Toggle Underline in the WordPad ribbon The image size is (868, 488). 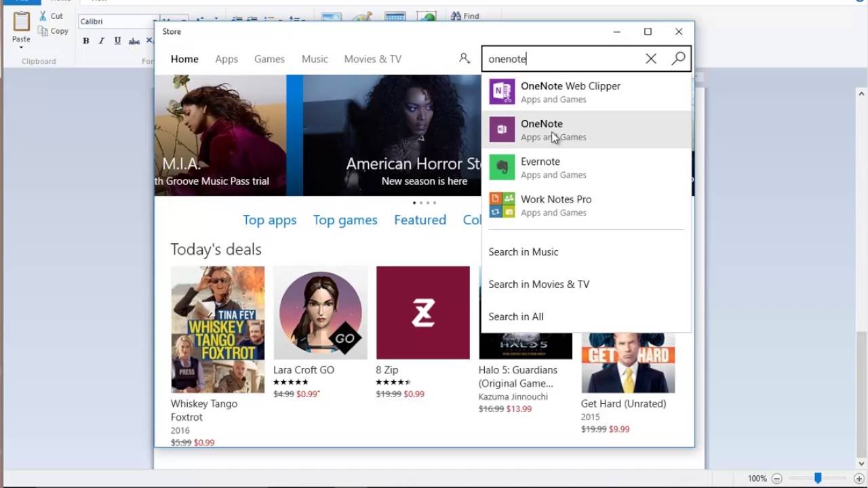[x=117, y=41]
